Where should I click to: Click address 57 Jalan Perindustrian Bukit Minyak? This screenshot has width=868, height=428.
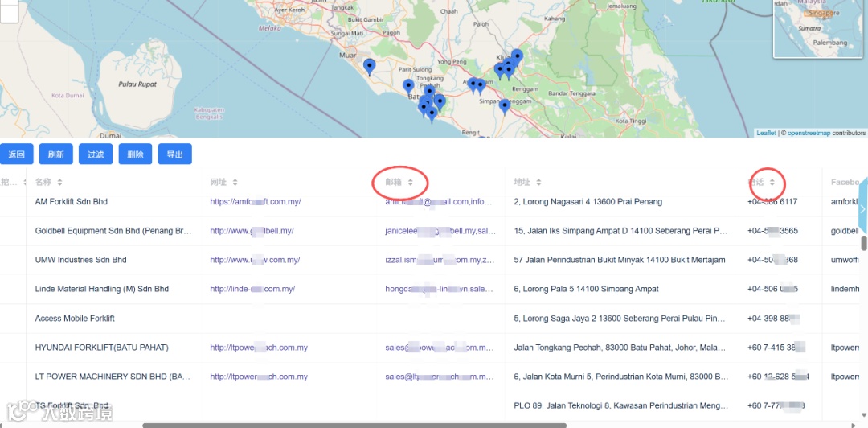620,260
